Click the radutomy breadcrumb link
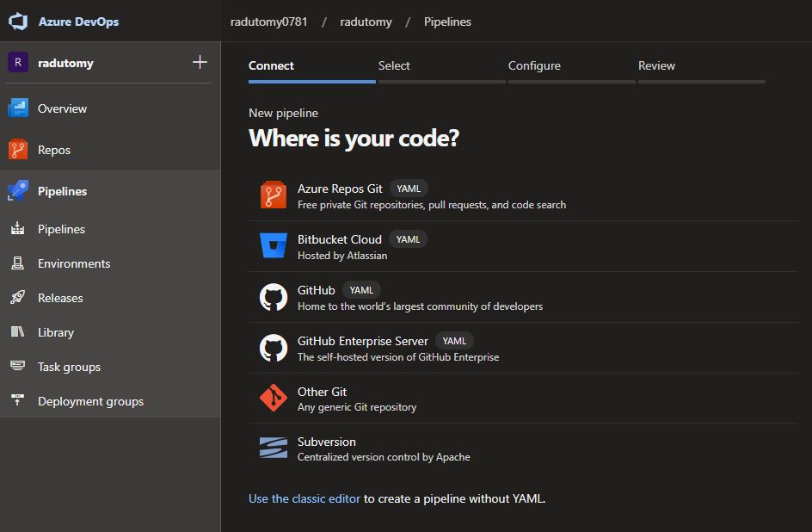This screenshot has width=812, height=532. [x=366, y=22]
